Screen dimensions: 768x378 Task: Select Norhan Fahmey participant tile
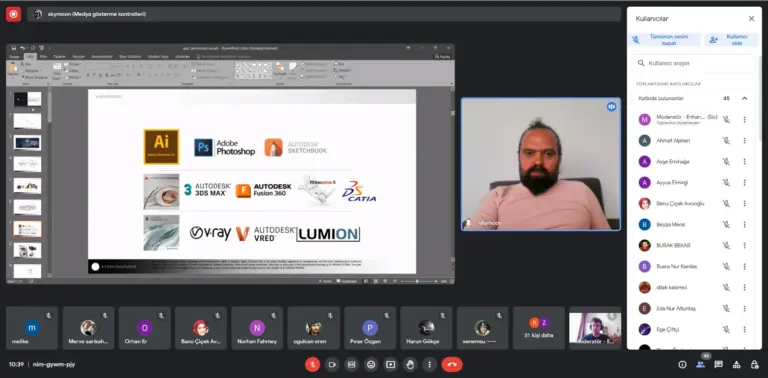(x=257, y=328)
